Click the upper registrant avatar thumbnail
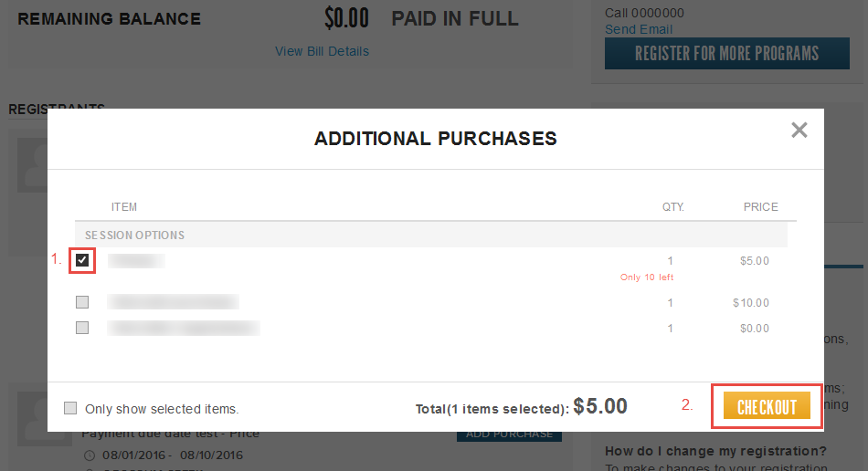The height and width of the screenshot is (471, 868). 31,164
